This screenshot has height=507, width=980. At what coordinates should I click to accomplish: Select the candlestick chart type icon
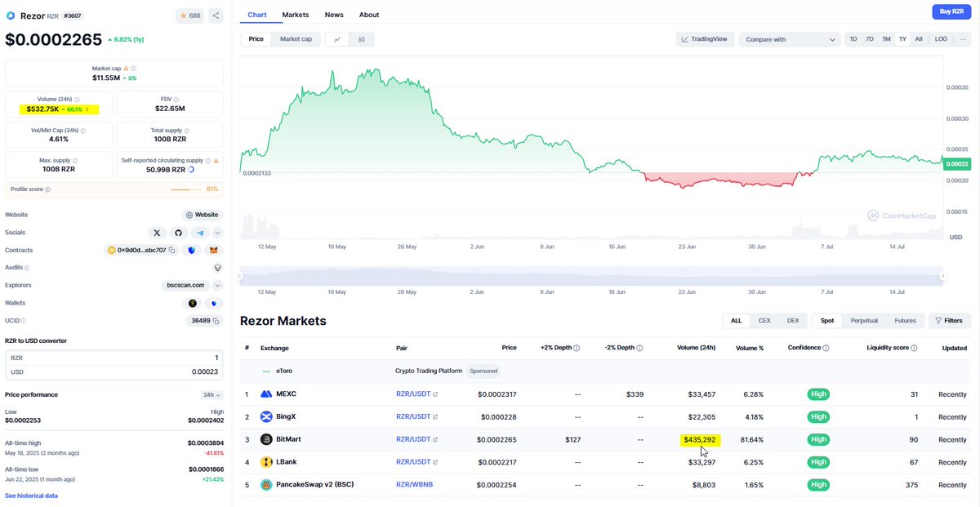coord(362,38)
